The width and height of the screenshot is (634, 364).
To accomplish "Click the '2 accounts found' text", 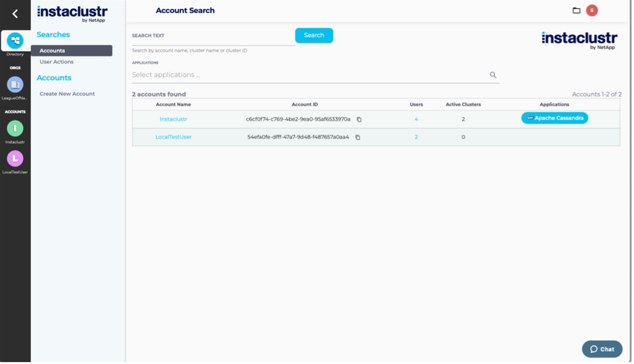I will [x=159, y=95].
